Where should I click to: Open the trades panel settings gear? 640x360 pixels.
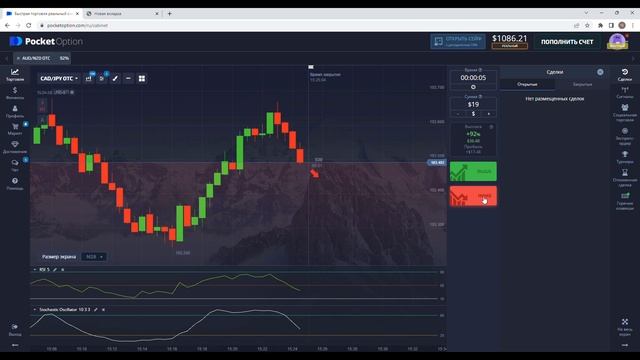[600, 72]
